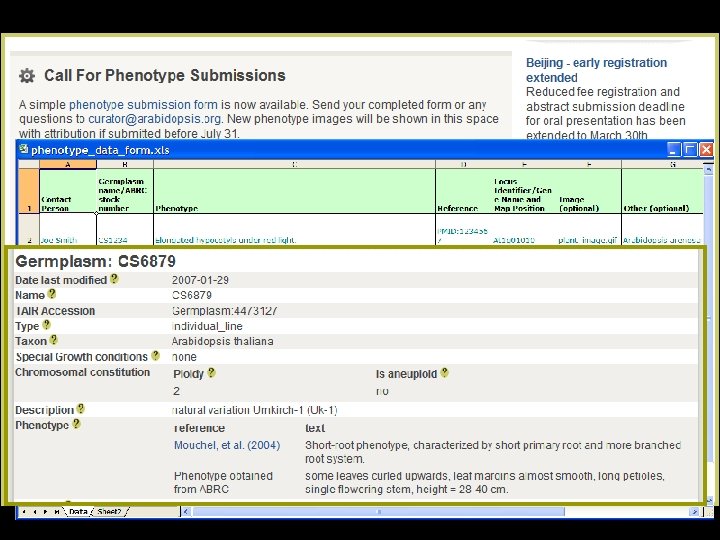Maximize the phenotype_data_form.xls window
Screen dimensions: 720x540
coord(690,149)
